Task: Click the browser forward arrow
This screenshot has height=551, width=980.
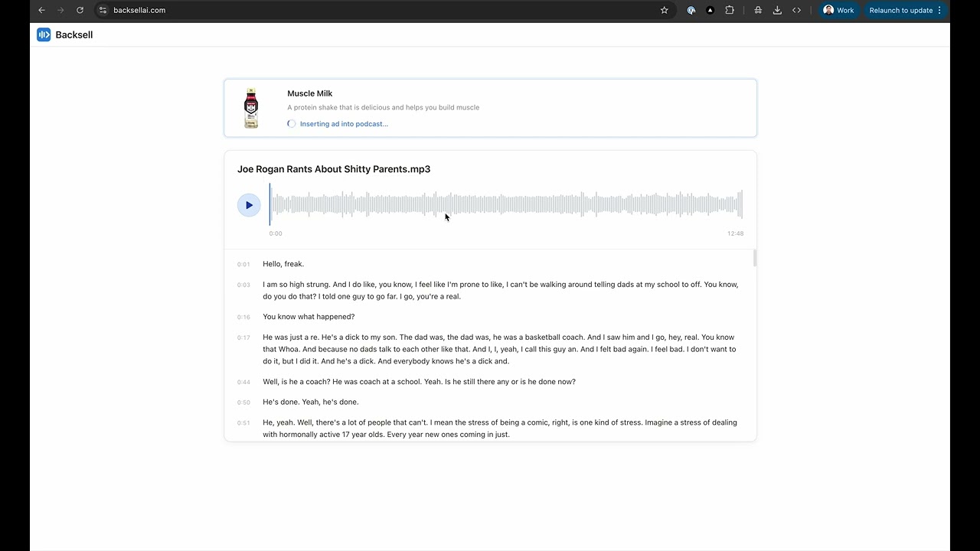Action: (60, 10)
